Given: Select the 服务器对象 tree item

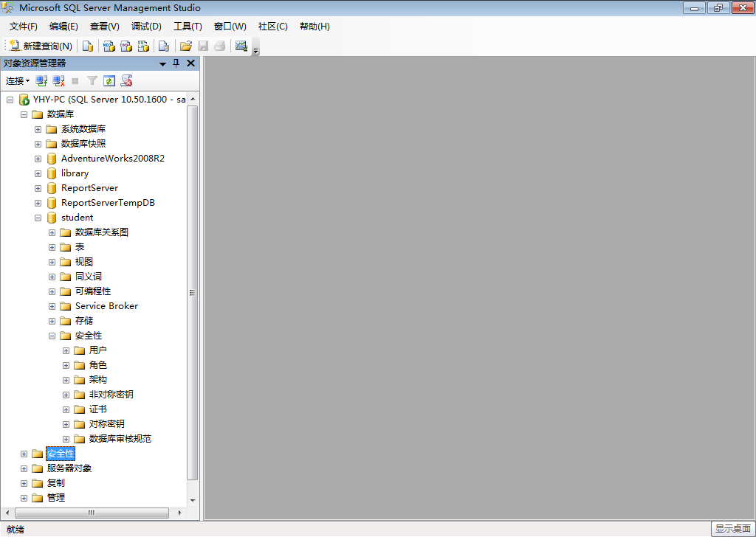Looking at the screenshot, I should pyautogui.click(x=69, y=468).
